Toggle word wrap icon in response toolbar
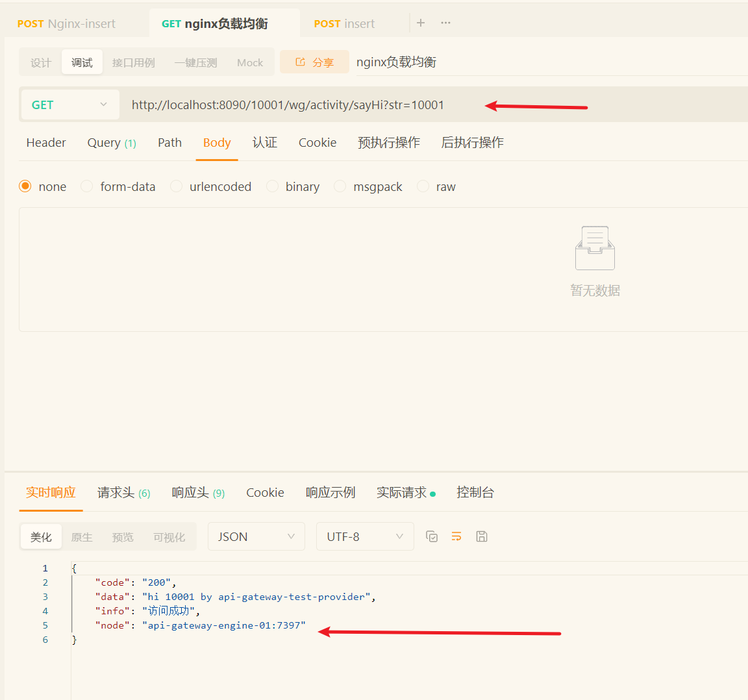 456,536
